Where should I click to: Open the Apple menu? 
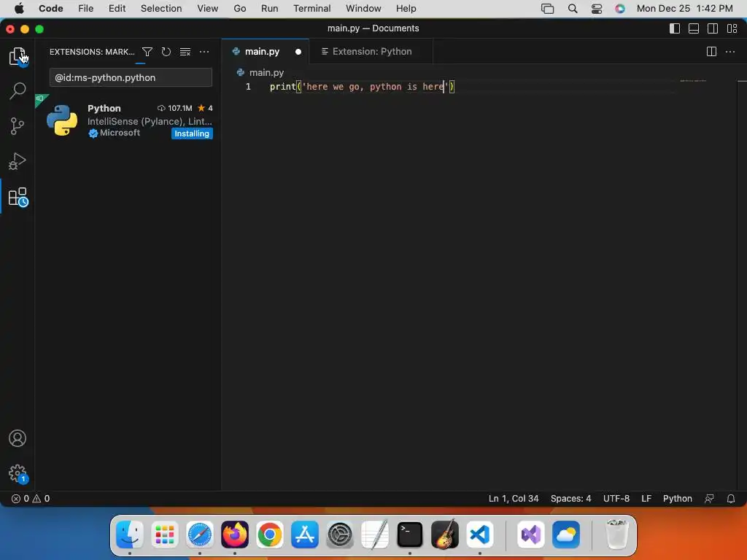coord(19,9)
